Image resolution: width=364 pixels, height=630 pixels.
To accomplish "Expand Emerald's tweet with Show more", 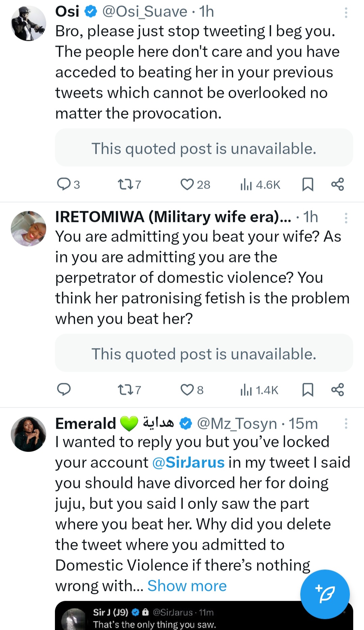I will [187, 586].
